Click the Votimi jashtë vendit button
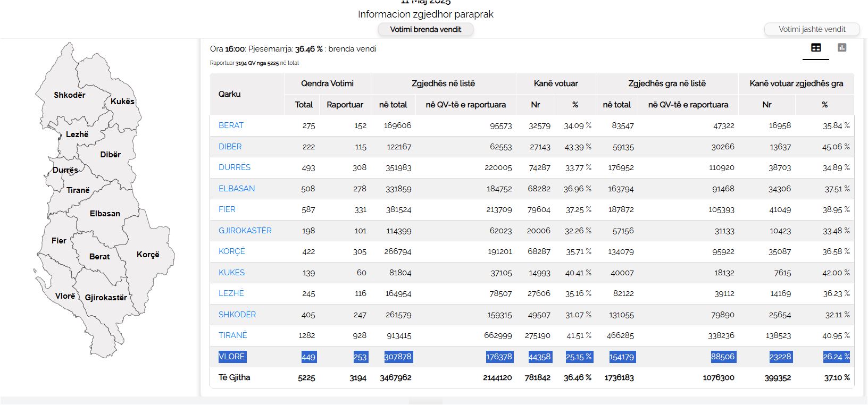Image resolution: width=868 pixels, height=405 pixels. coord(812,30)
